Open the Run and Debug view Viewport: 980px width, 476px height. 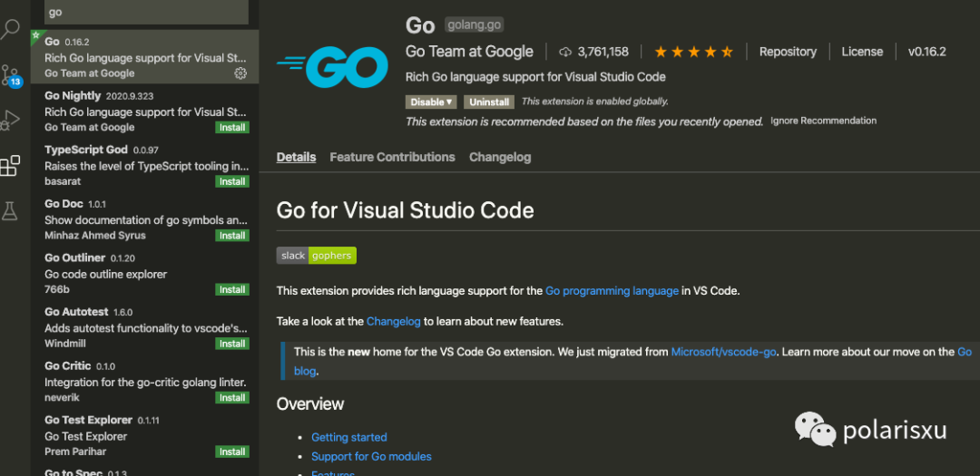(x=11, y=120)
